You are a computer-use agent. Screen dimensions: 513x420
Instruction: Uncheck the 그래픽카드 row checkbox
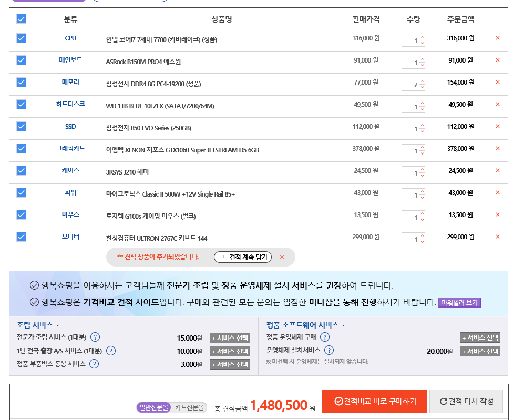[21, 149]
